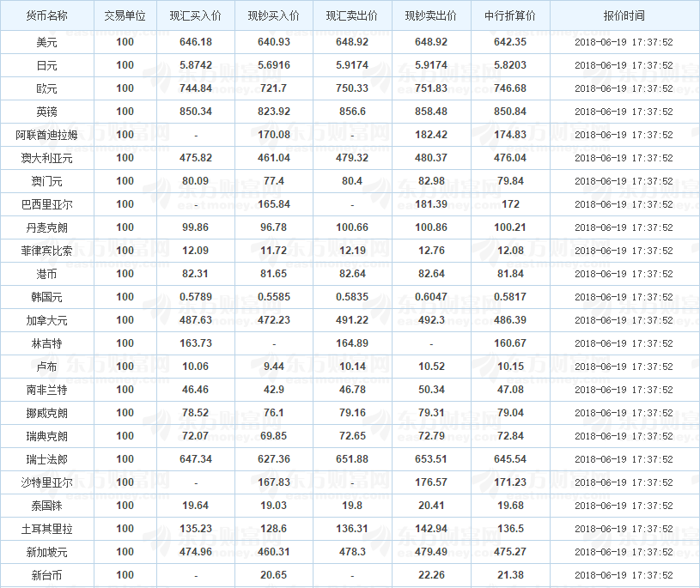Image resolution: width=700 pixels, height=588 pixels.
Task: Click the 160.67 value for 林吉特
Action: pyautogui.click(x=510, y=343)
